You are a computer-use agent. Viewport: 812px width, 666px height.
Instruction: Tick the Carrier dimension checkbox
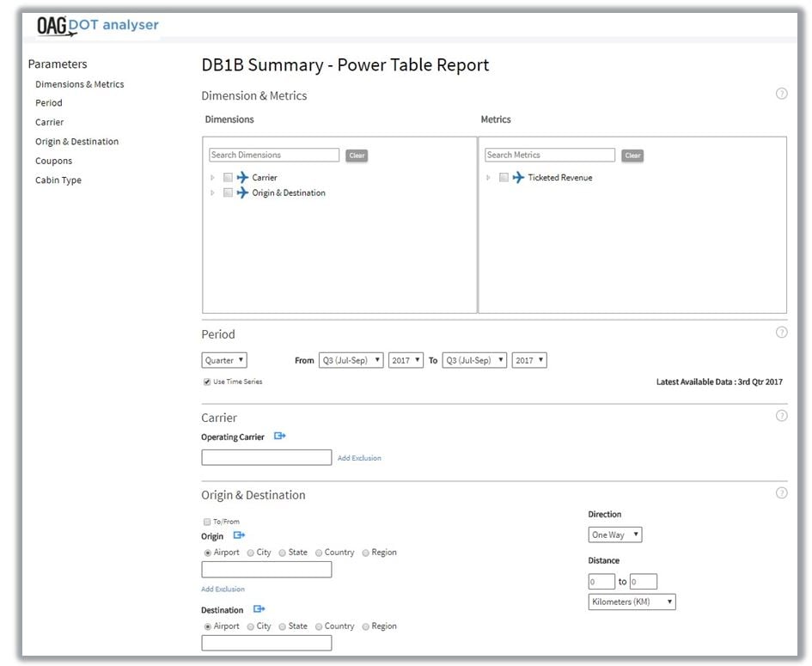click(x=228, y=178)
